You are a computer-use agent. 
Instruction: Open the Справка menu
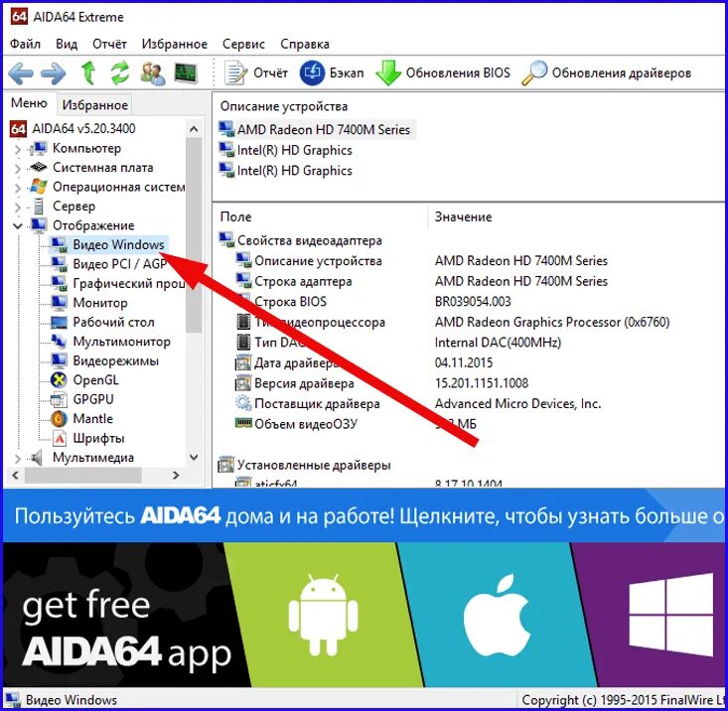coord(305,44)
